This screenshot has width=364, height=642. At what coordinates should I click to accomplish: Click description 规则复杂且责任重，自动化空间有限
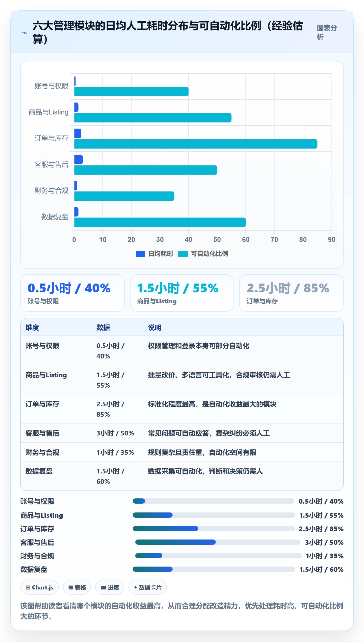[202, 452]
